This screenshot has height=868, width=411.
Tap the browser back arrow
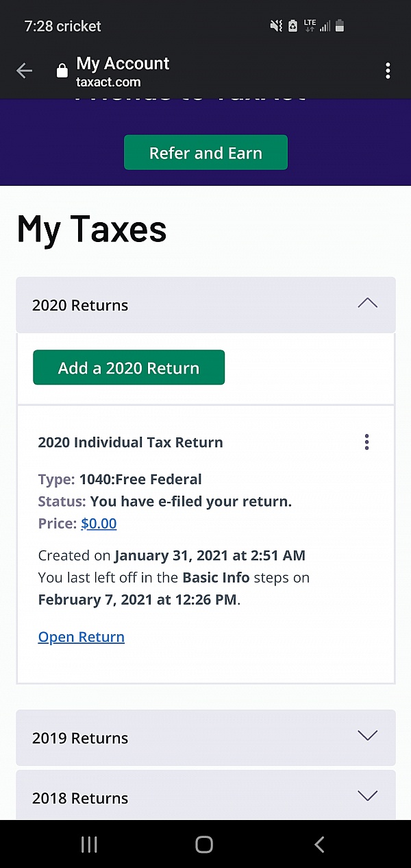click(x=24, y=71)
